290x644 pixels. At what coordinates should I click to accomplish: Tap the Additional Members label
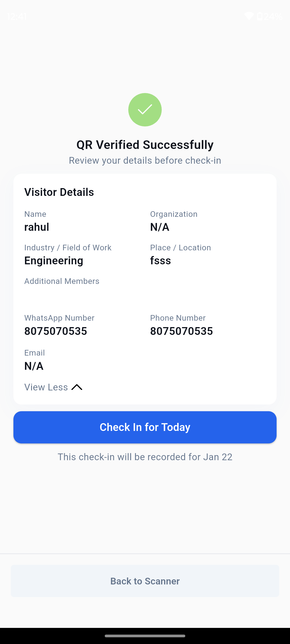[62, 281]
